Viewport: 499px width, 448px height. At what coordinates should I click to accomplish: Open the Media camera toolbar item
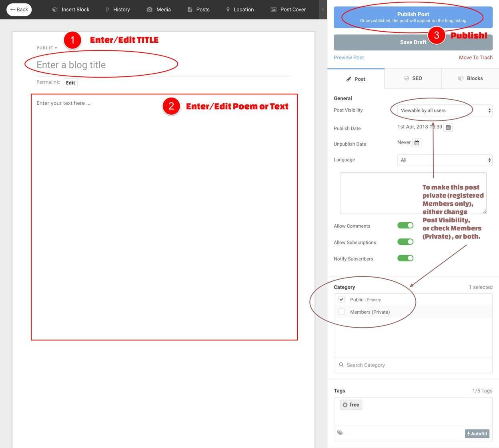[158, 10]
